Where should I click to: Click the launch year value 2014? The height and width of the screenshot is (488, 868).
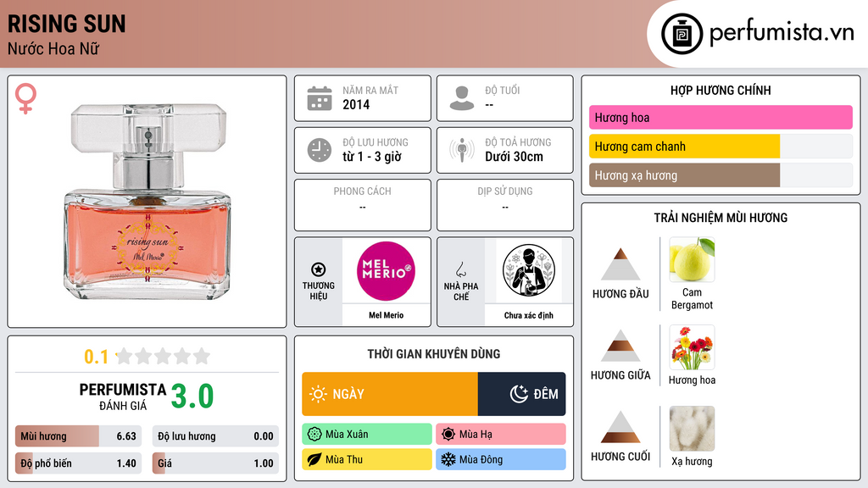356,104
